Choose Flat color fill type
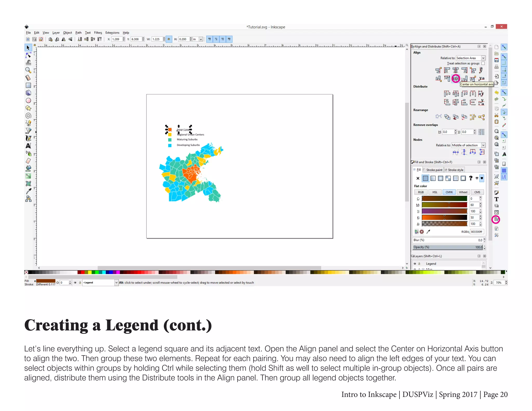 (425, 178)
